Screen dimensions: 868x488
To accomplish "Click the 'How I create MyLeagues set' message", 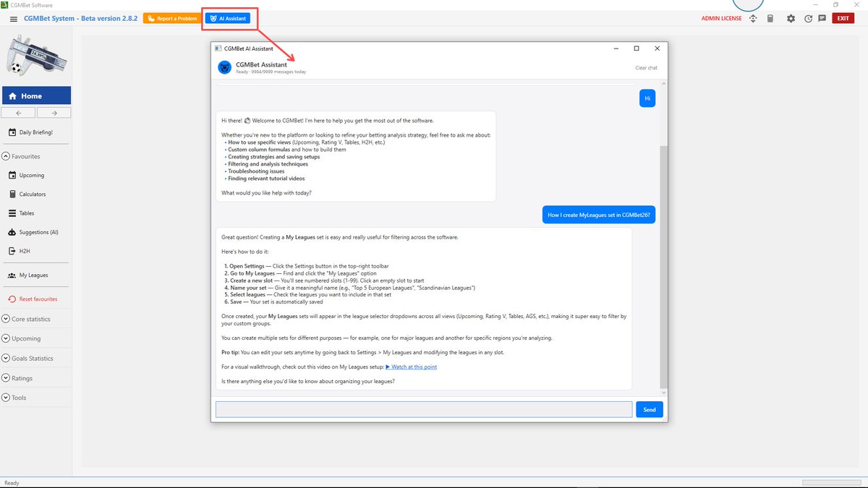I will [600, 215].
